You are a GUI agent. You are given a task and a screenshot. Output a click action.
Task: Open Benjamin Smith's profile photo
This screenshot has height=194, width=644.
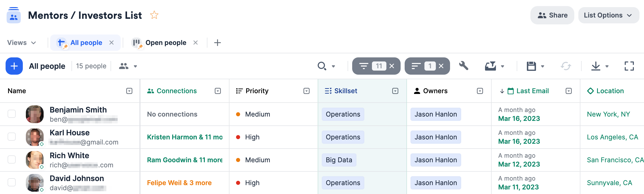(x=35, y=114)
